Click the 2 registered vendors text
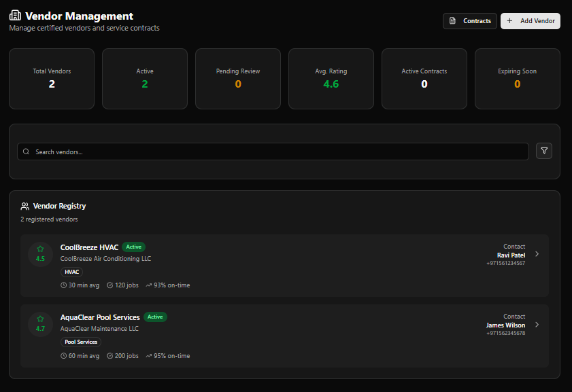572x392 pixels. point(49,219)
